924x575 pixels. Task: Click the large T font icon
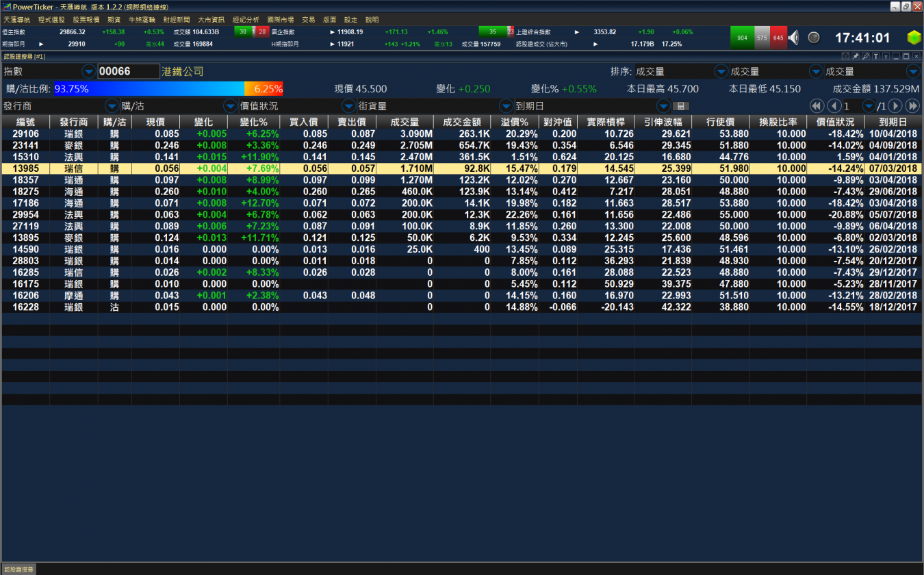click(x=876, y=56)
